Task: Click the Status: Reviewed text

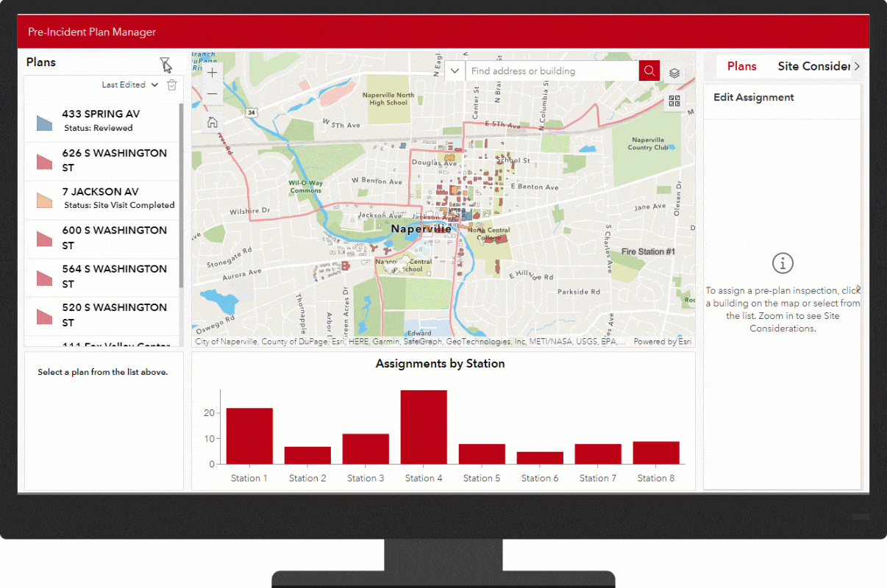Action: (99, 128)
